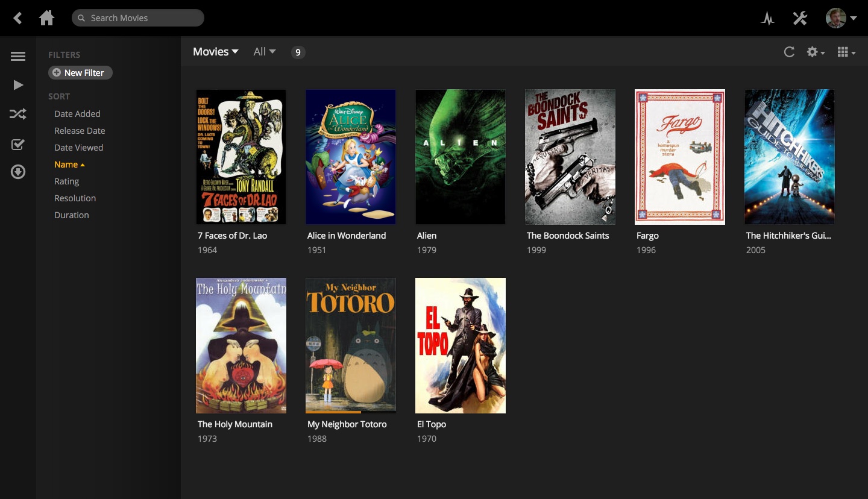Image resolution: width=868 pixels, height=499 pixels.
Task: Click the Alien title link
Action: click(427, 236)
